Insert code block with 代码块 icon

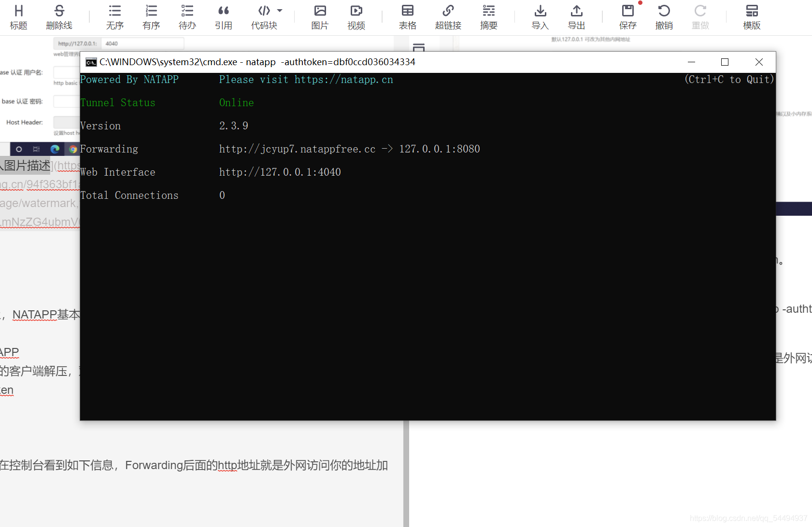[x=264, y=17]
